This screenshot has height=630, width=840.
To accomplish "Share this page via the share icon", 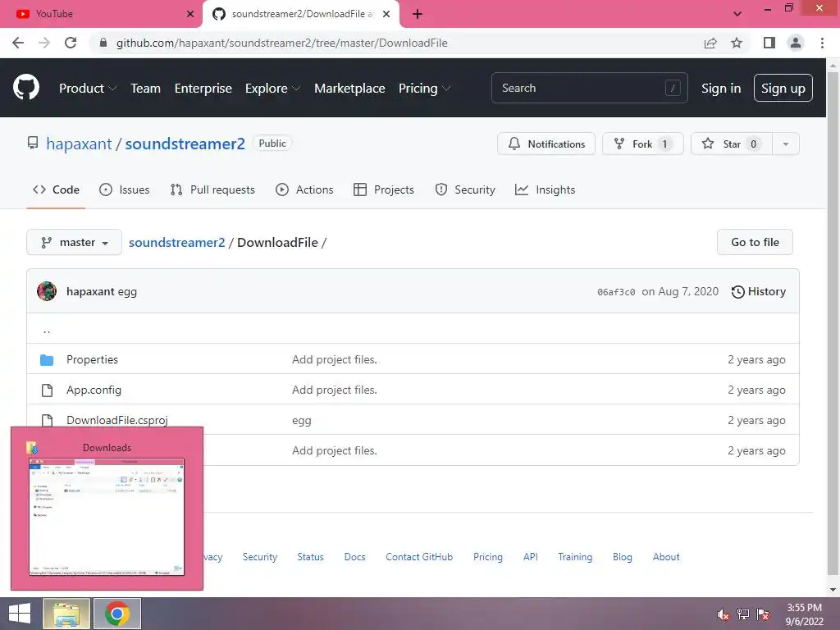I will 710,43.
